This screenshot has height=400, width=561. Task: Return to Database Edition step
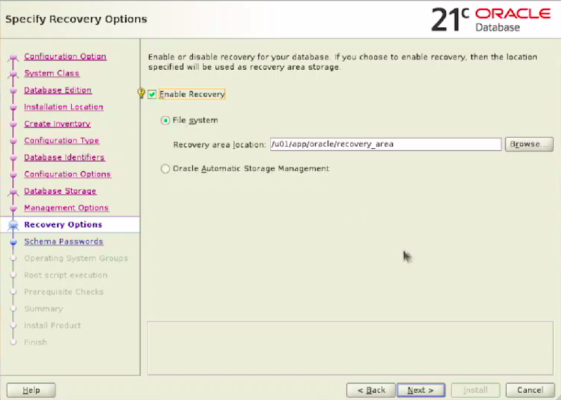click(x=58, y=90)
